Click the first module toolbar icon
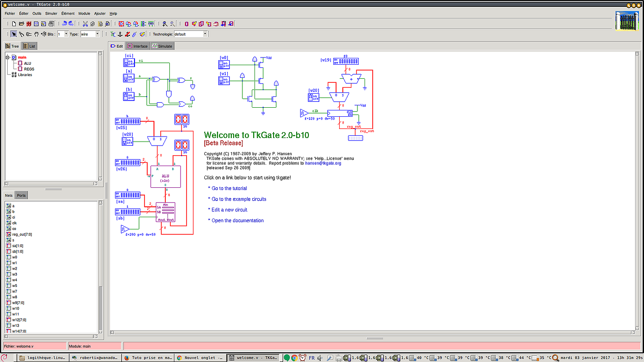The height and width of the screenshot is (362, 644). coord(186,24)
